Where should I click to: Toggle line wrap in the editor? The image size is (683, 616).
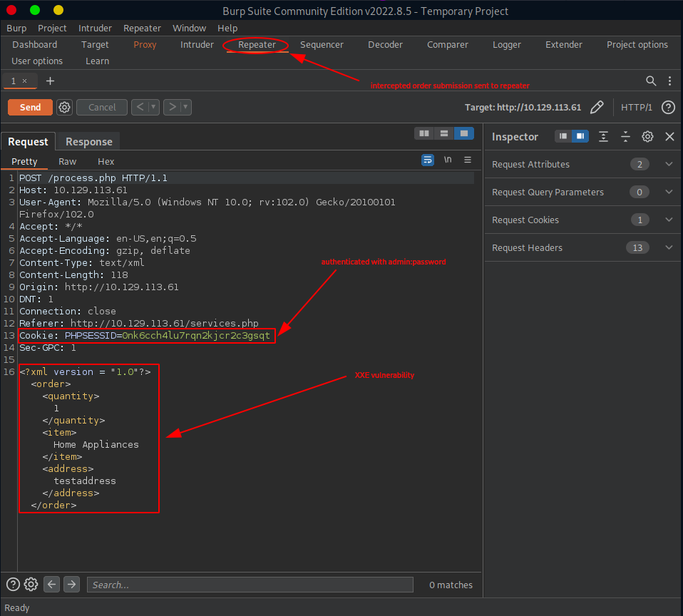pos(427,160)
